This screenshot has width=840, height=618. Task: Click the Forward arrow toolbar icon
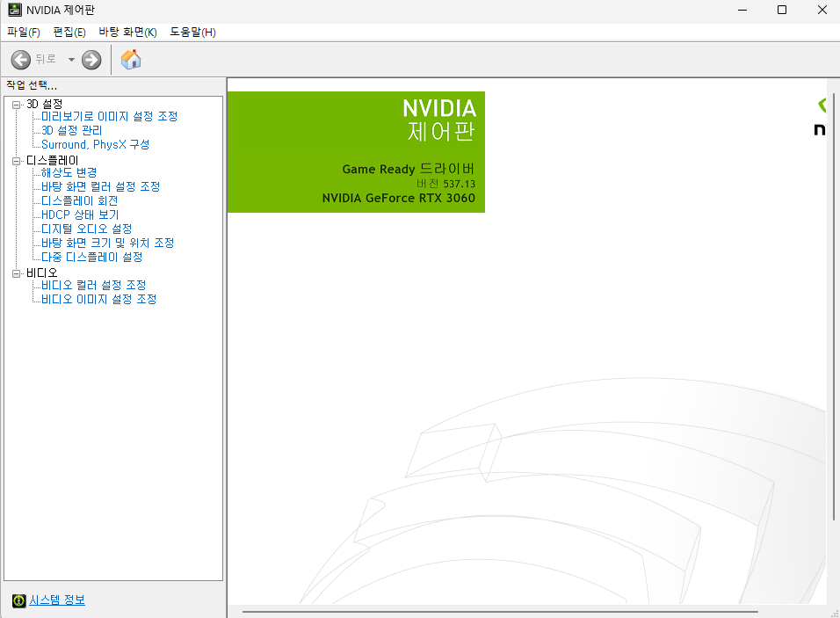(91, 60)
